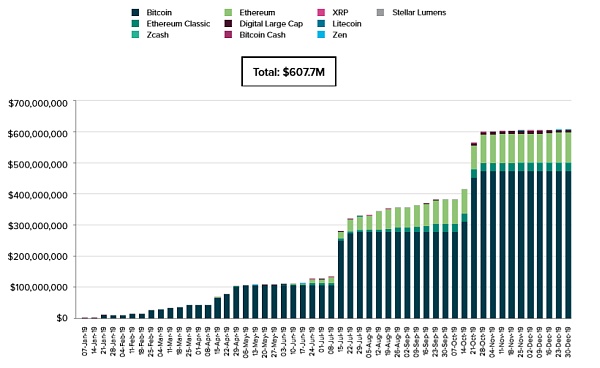Click the Stellar Lumens legend swatch
The height and width of the screenshot is (368, 600).
(380, 13)
